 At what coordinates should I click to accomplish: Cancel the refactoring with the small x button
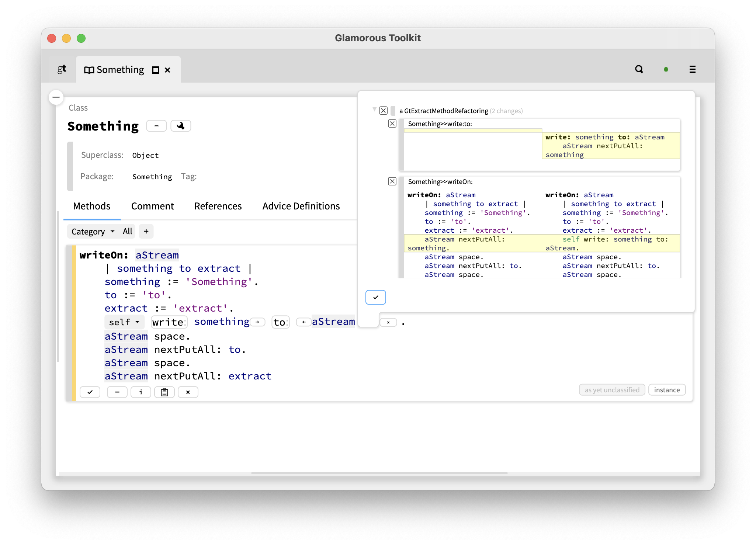coord(388,322)
